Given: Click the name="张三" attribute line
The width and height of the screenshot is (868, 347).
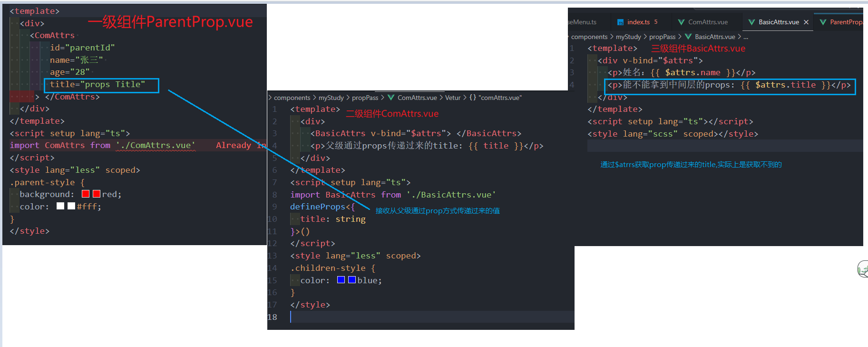Looking at the screenshot, I should [x=77, y=60].
